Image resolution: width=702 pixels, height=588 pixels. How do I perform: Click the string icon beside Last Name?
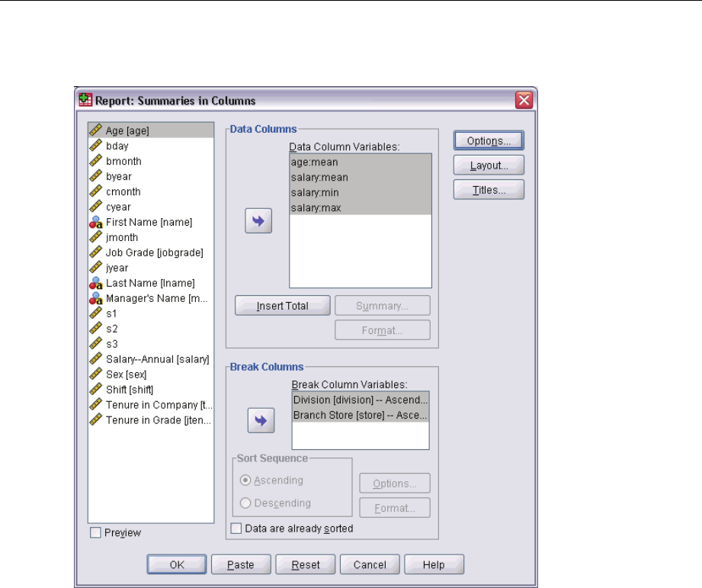[x=96, y=283]
